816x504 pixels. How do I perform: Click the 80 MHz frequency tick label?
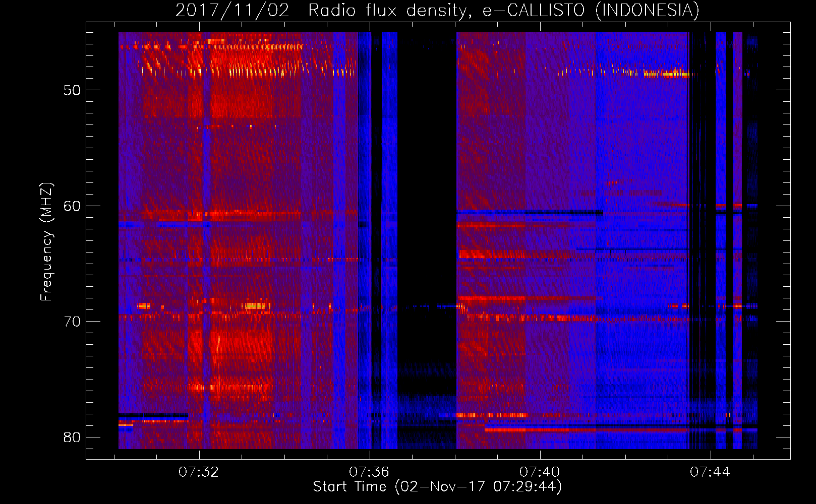point(72,437)
